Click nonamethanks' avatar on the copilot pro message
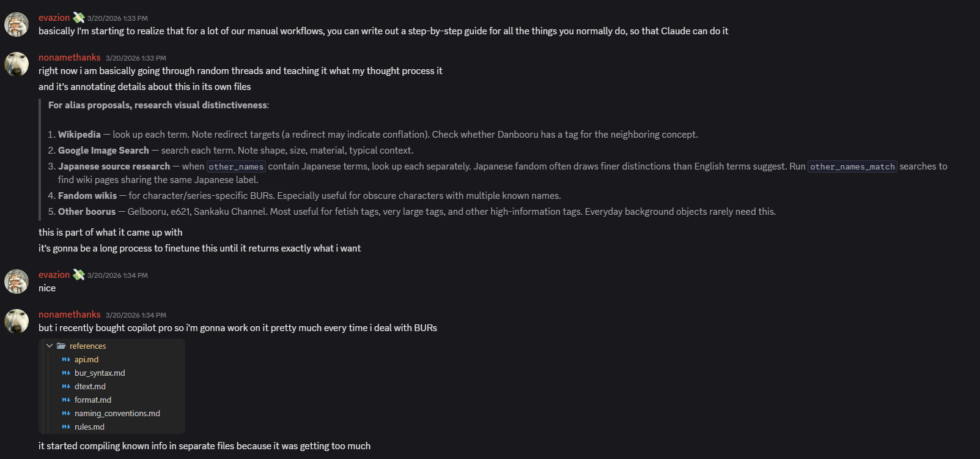 tap(17, 321)
